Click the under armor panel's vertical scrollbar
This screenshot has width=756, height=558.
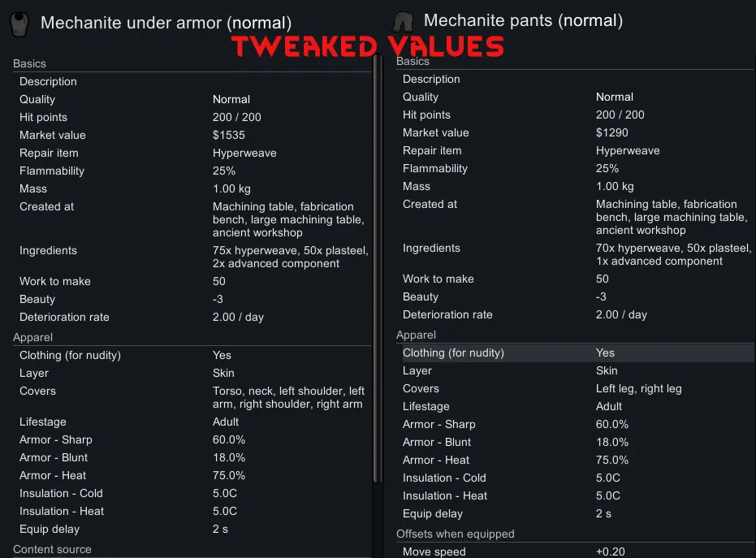coord(377,268)
